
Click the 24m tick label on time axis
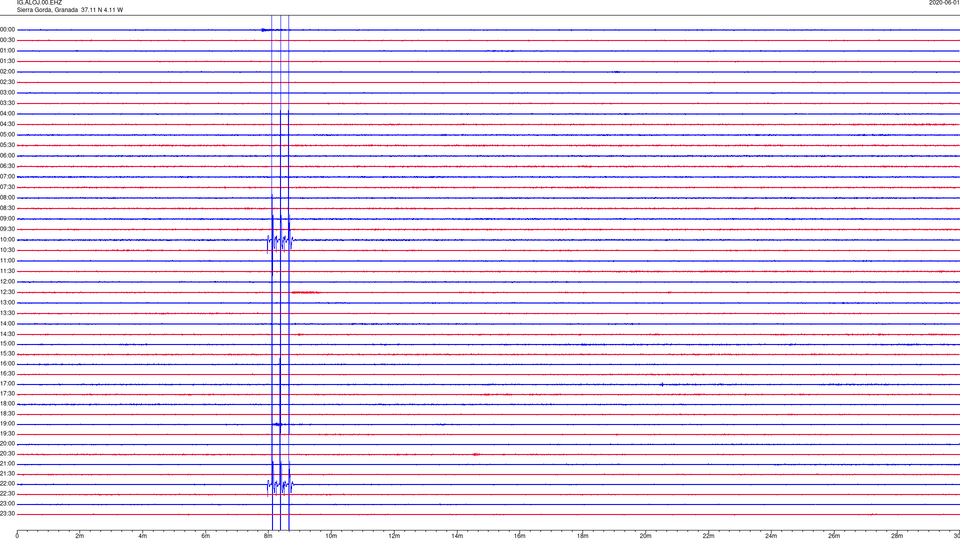pos(771,536)
